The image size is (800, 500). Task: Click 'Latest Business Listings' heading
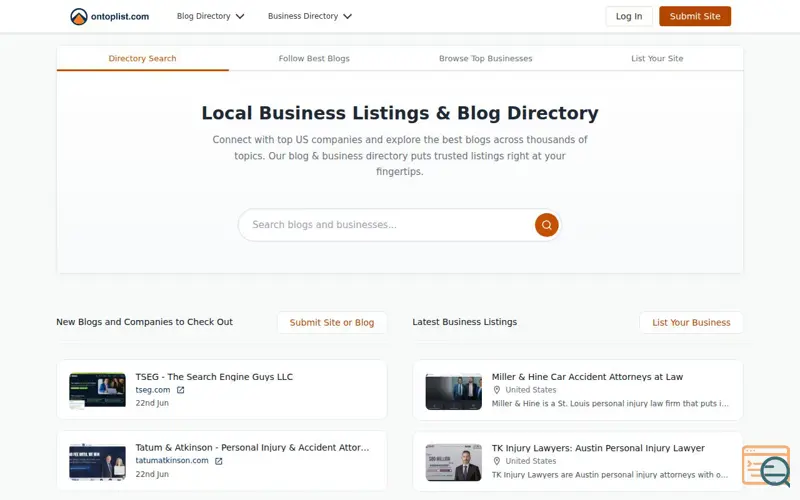click(464, 322)
